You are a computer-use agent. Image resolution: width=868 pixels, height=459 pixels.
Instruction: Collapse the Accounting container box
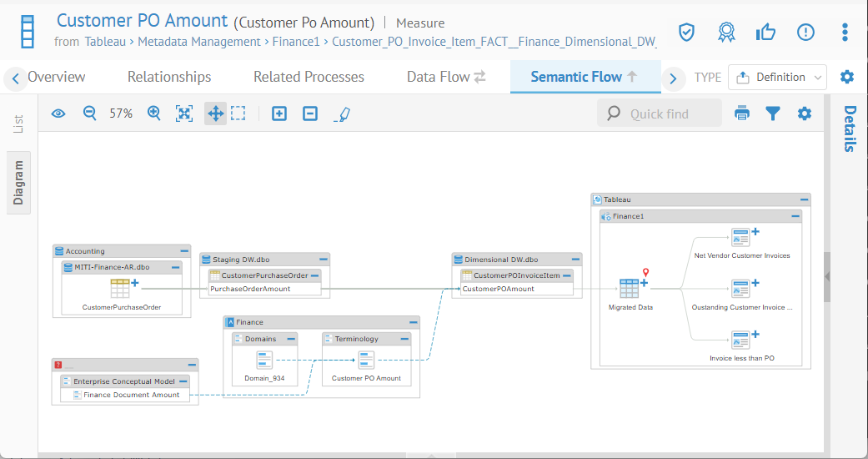[183, 251]
